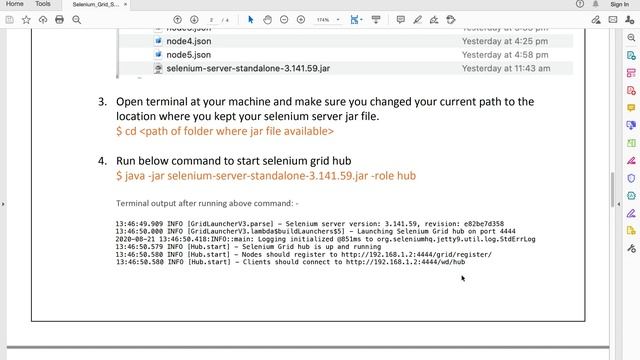Viewport: 640px width, 360px height.
Task: Select the arrow selection tool
Action: tap(251, 20)
